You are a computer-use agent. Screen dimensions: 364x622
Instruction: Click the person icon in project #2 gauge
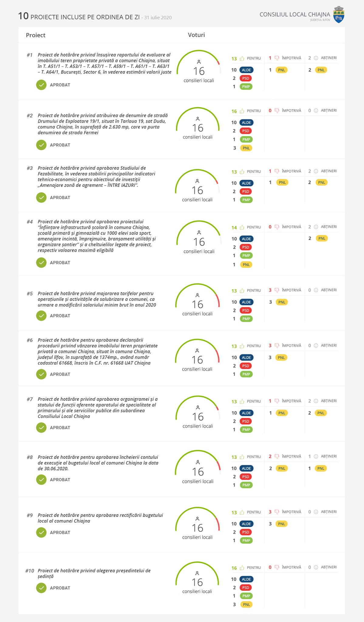coord(198,119)
